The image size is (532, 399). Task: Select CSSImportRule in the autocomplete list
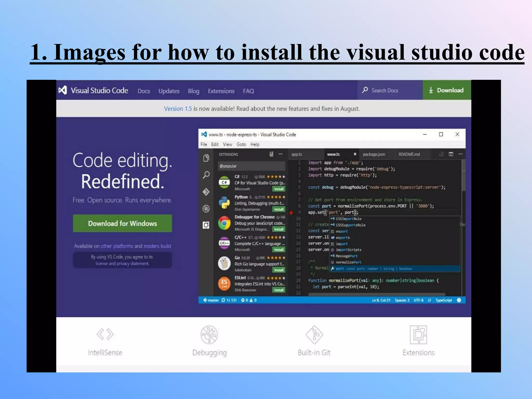[395, 219]
